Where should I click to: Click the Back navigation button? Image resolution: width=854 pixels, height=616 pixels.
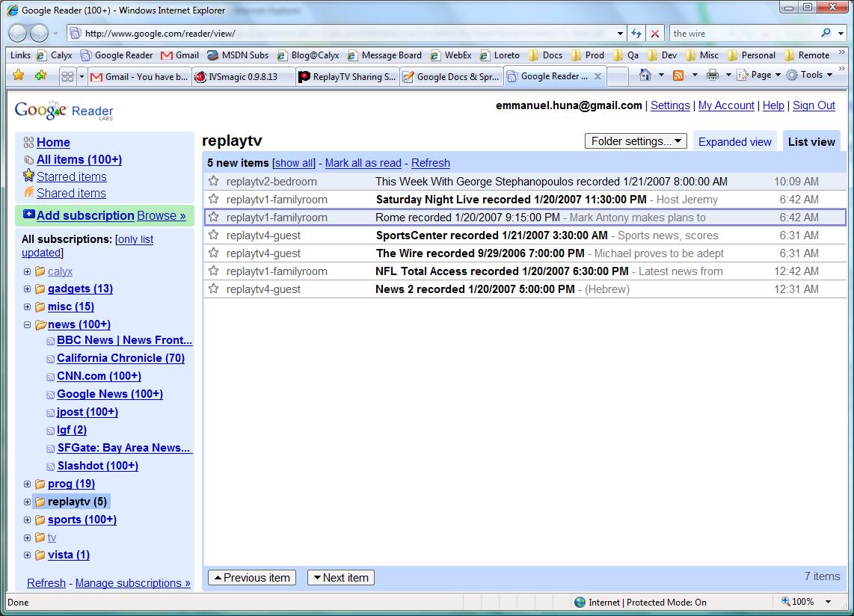(x=18, y=33)
